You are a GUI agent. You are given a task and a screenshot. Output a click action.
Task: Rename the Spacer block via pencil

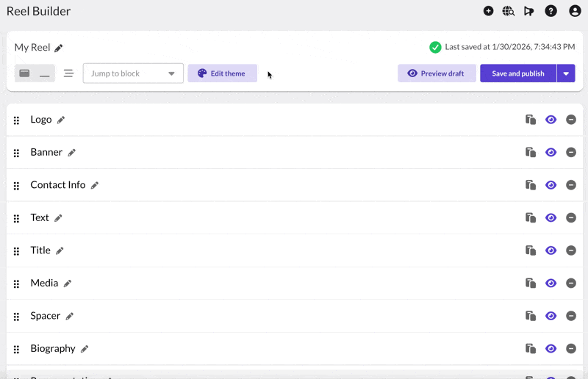point(69,317)
